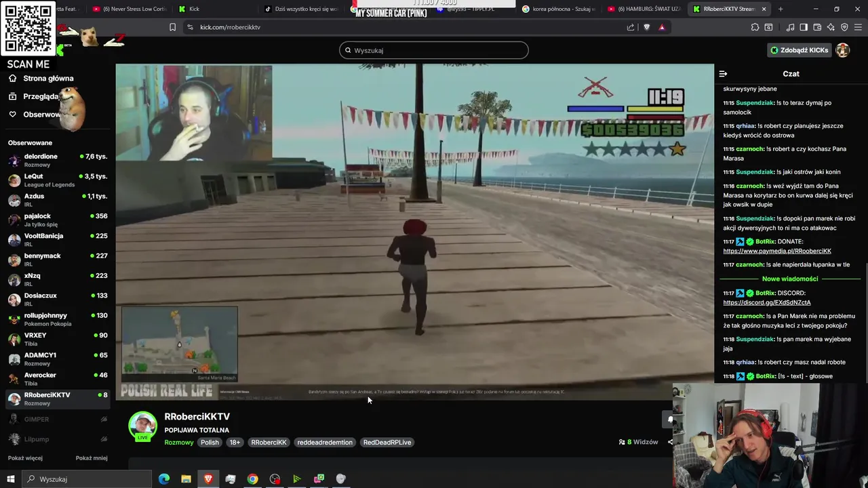Click the green play-arrow taskbar app
Image resolution: width=868 pixels, height=488 pixels.
tap(296, 479)
